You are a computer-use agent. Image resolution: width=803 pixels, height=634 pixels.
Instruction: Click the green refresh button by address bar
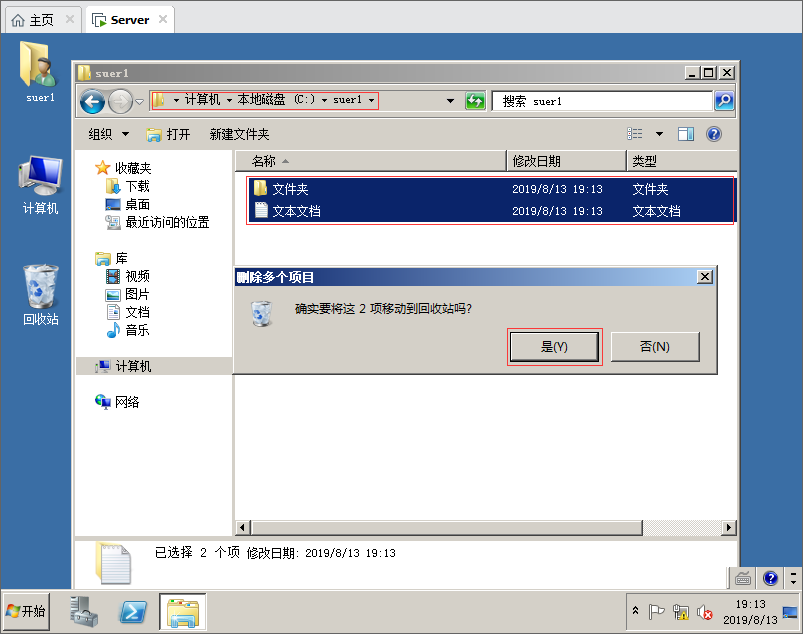click(476, 101)
